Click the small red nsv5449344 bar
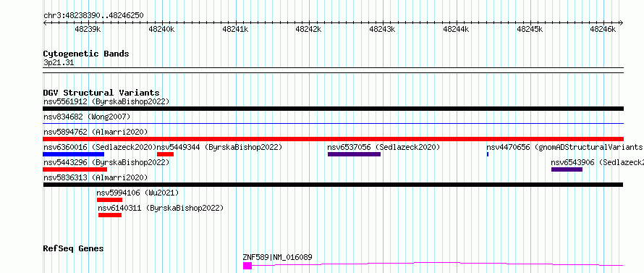The image size is (644, 273). 166,154
